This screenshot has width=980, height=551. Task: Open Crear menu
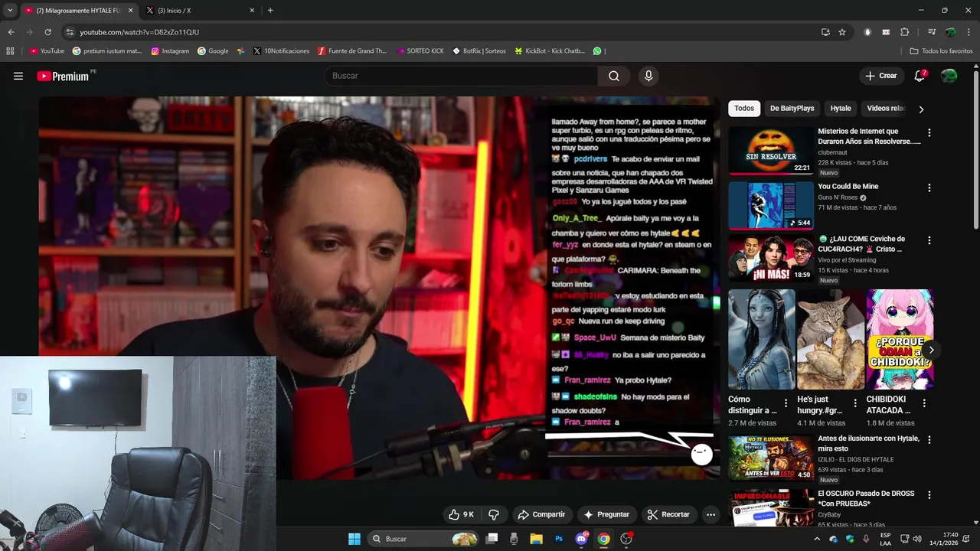(880, 76)
